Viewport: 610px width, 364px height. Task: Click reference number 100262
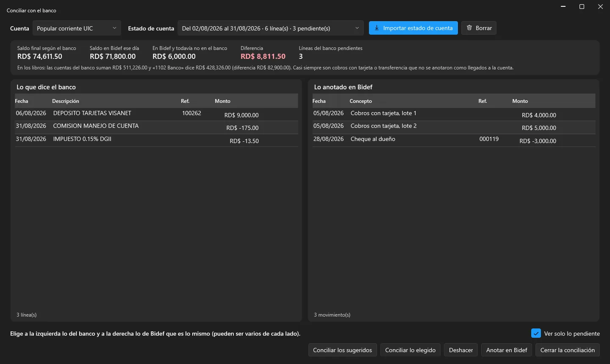(191, 113)
